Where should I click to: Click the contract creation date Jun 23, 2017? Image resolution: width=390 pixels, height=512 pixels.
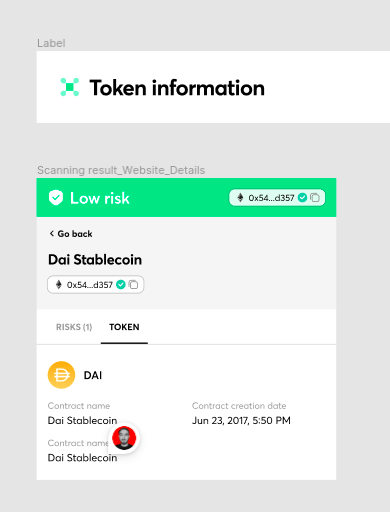(x=241, y=421)
